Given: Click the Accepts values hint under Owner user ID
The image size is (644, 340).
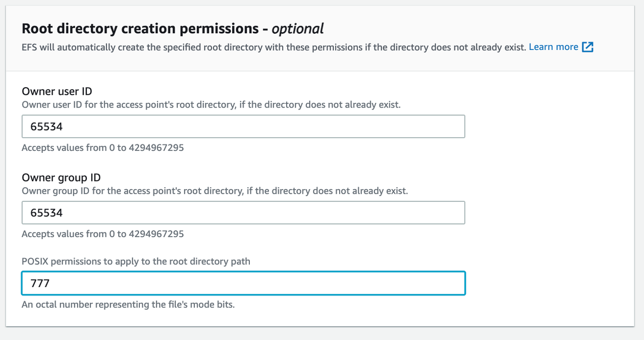Looking at the screenshot, I should coord(102,148).
